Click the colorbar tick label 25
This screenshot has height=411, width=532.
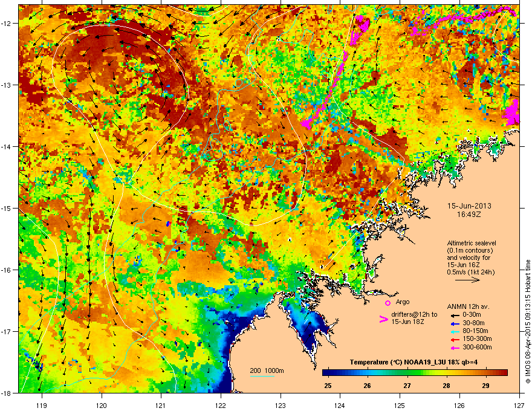pyautogui.click(x=328, y=386)
